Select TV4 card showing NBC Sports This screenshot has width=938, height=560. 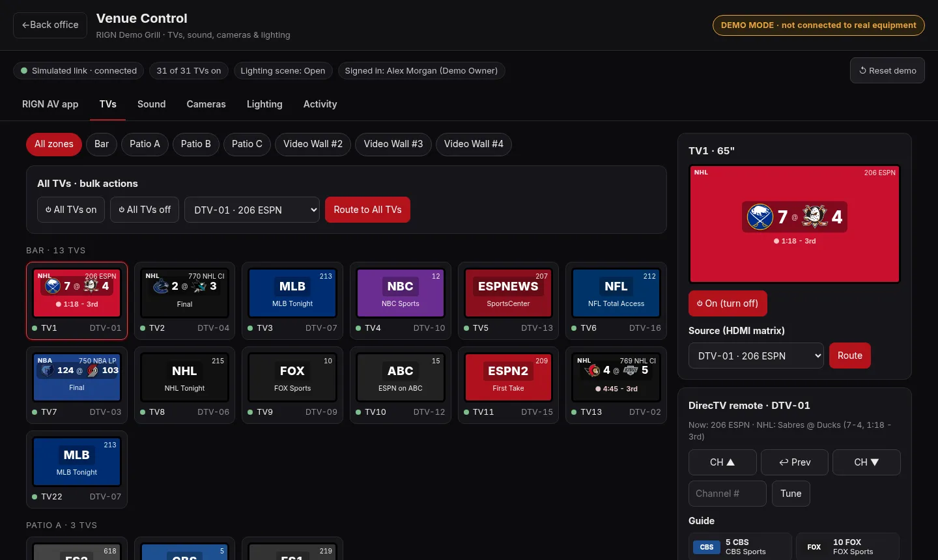point(401,301)
